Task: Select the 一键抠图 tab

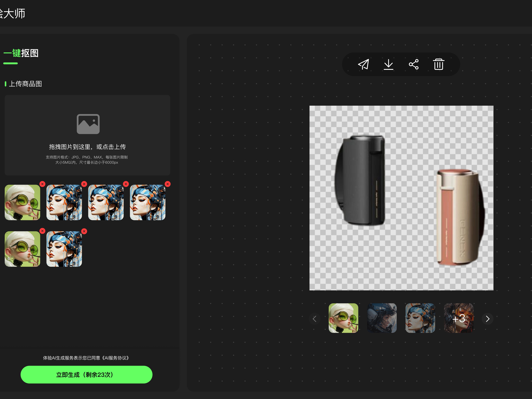Action: click(x=21, y=53)
